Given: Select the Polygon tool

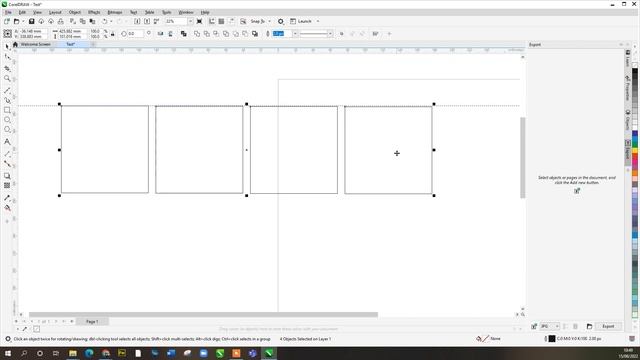Looking at the screenshot, I should [7, 129].
